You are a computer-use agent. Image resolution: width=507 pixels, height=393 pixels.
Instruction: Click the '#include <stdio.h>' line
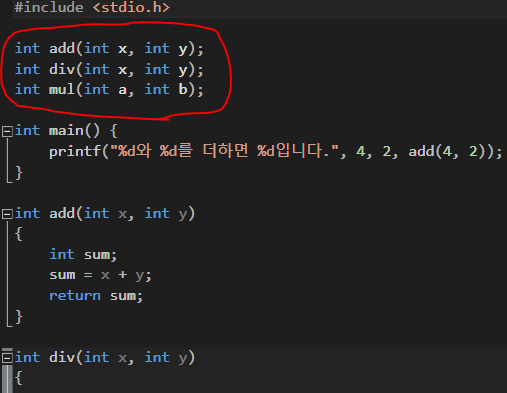point(92,7)
